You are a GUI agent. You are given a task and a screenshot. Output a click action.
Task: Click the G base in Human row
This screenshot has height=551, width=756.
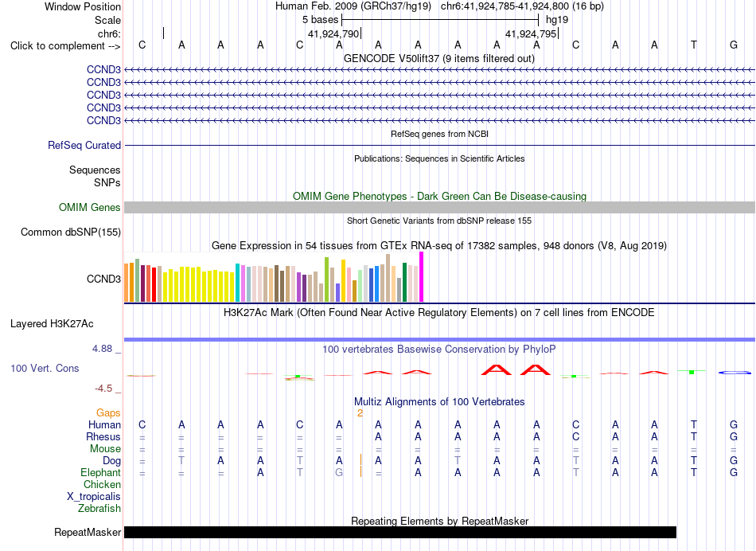(734, 424)
